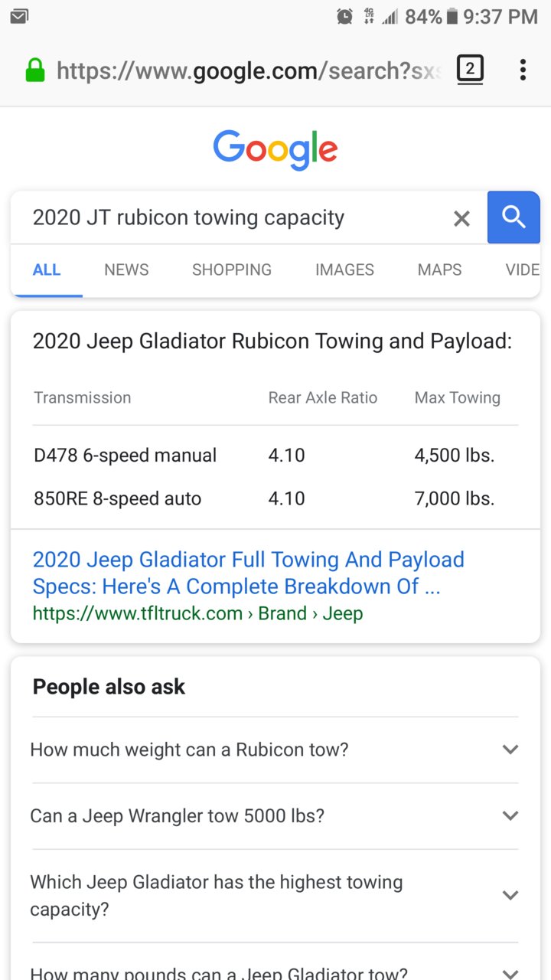Expand "Can a Jeep Wrangler tow 5000 lbs?"

click(275, 816)
